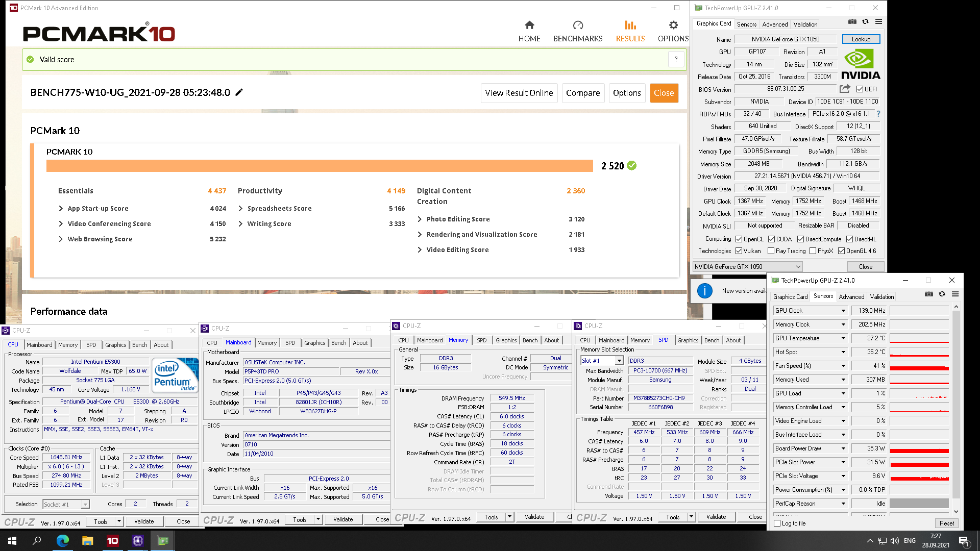Enable Log to file checkbox
Image resolution: width=980 pixels, height=551 pixels.
(777, 523)
